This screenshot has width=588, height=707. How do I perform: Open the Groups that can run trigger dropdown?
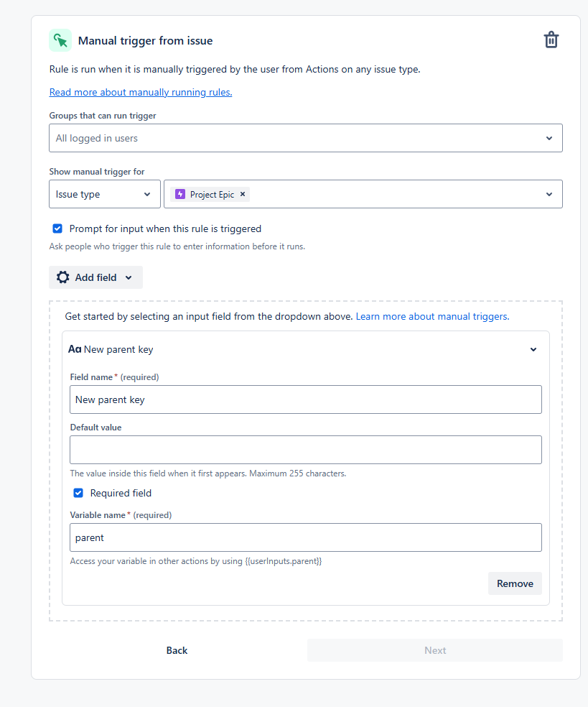point(305,138)
